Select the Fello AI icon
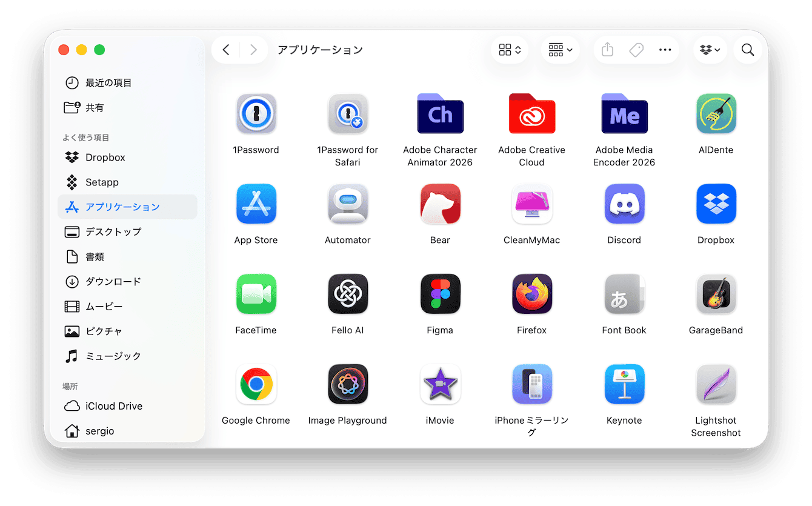The width and height of the screenshot is (812, 506). pos(348,294)
